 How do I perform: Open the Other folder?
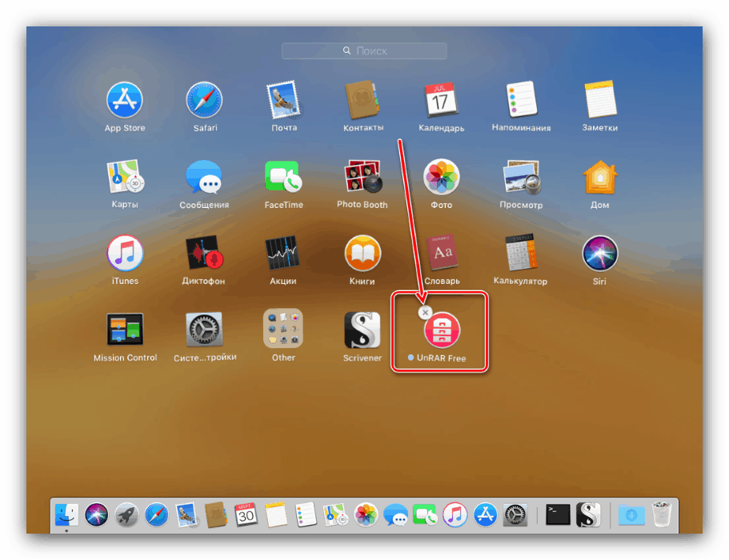click(x=283, y=329)
